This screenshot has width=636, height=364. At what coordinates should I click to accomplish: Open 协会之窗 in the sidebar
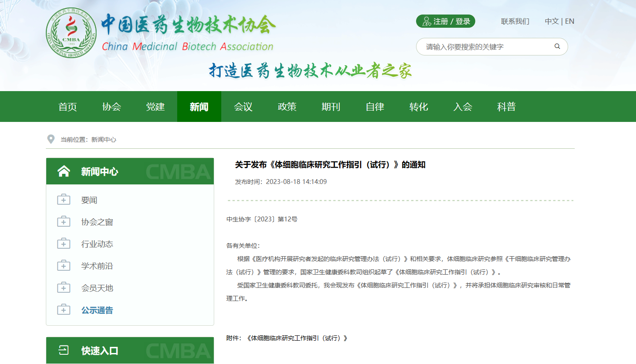tap(97, 222)
